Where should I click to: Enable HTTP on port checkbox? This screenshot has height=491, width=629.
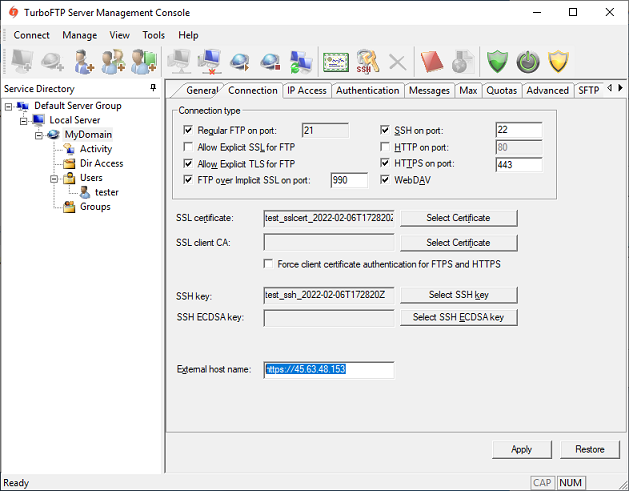click(x=385, y=147)
